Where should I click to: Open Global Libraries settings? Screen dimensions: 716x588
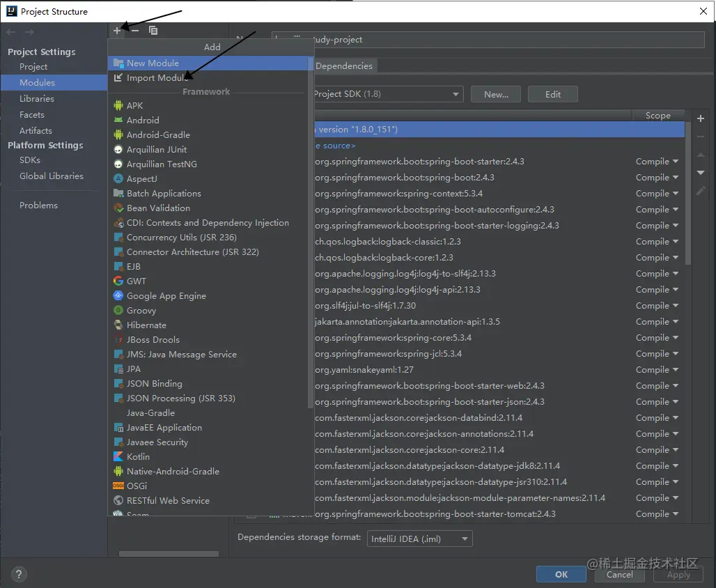pos(54,176)
